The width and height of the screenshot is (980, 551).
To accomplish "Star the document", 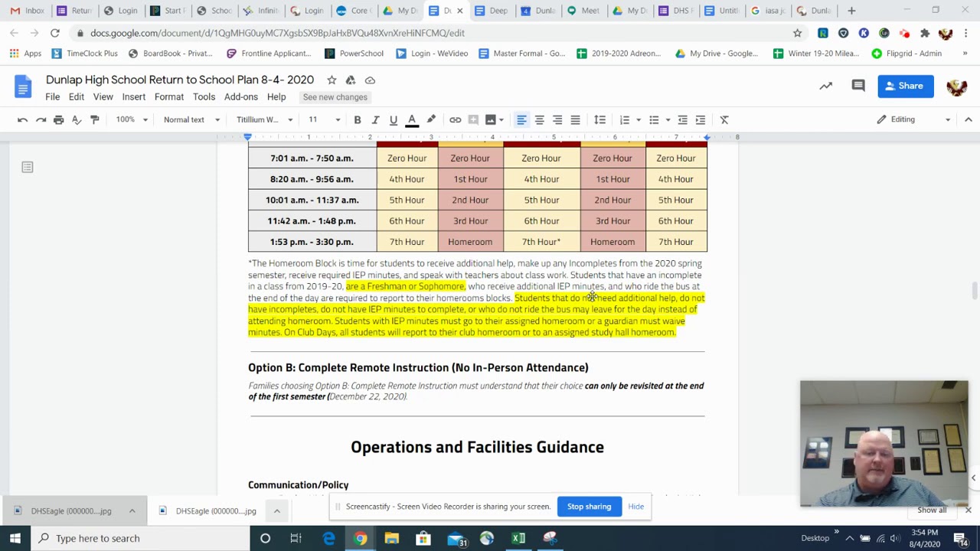I will (x=332, y=80).
